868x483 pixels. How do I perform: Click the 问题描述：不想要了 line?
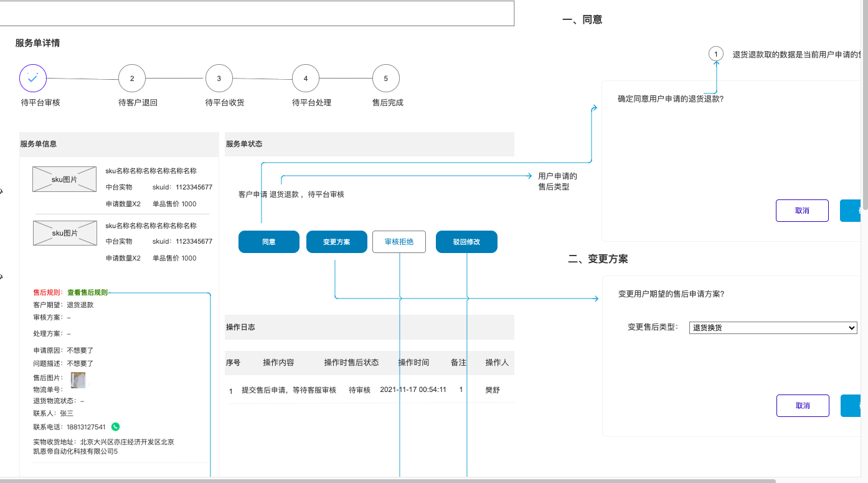click(63, 363)
